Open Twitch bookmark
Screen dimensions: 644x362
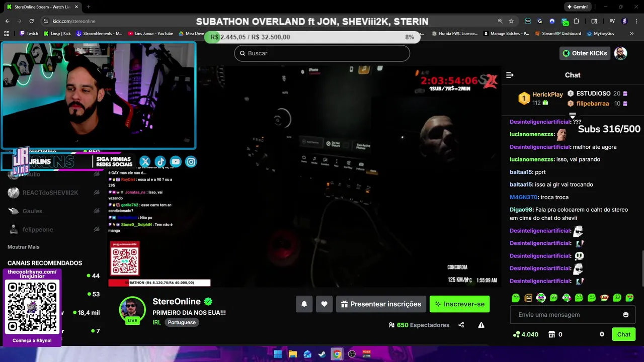(29, 34)
